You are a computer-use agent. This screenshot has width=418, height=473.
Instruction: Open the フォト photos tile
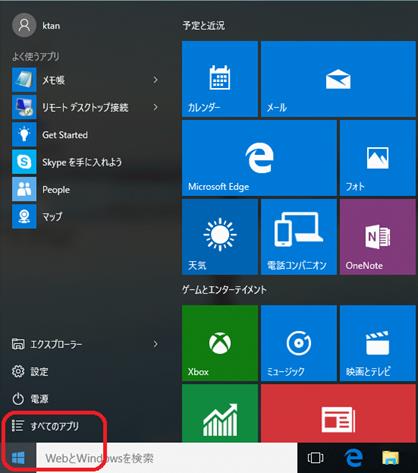(x=378, y=158)
